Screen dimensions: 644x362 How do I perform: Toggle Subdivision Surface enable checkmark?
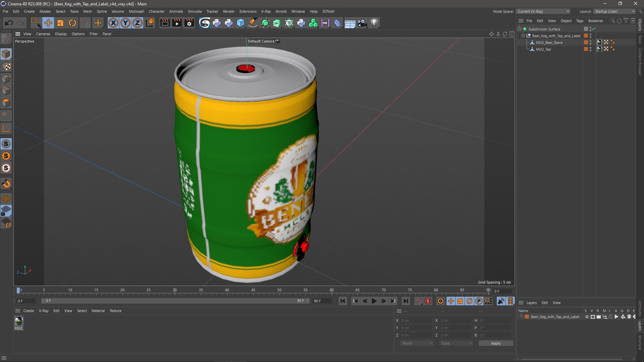(x=594, y=29)
